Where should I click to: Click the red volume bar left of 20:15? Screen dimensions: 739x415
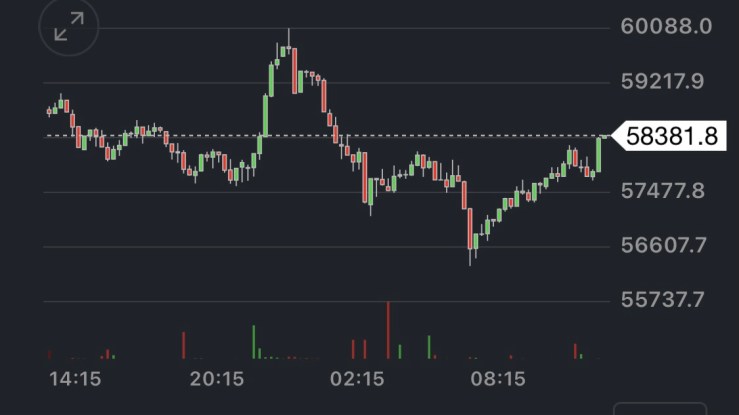tap(183, 344)
